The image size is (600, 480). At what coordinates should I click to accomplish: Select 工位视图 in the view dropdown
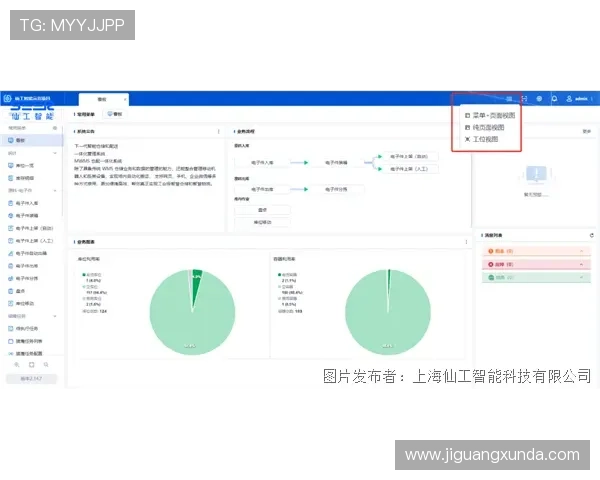[x=481, y=139]
